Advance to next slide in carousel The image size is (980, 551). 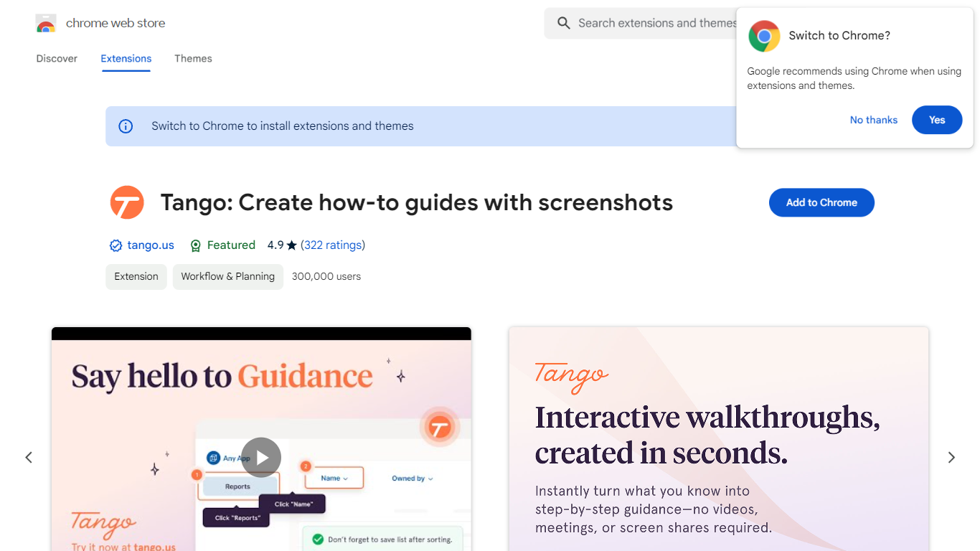coord(951,457)
